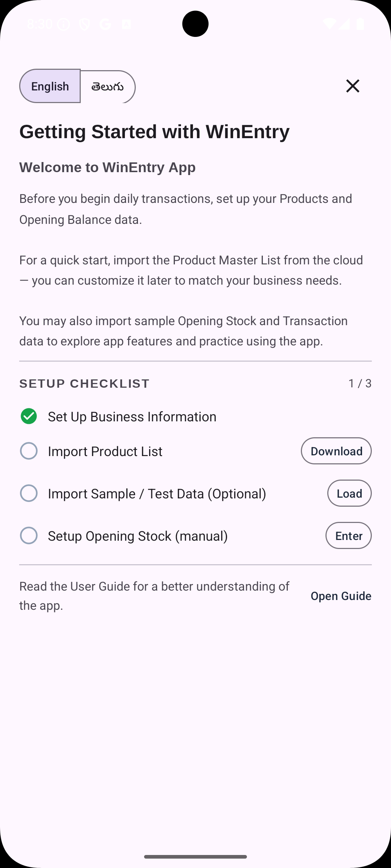This screenshot has height=868, width=391.
Task: Tap the cellular signal status icon
Action: tap(344, 24)
